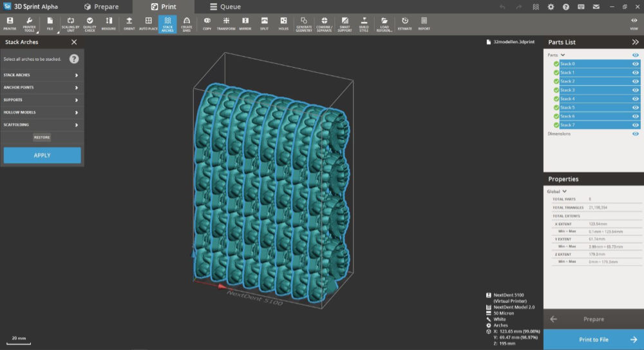This screenshot has height=350, width=644.
Task: Select Stack 6 in the Parts List
Action: tap(594, 116)
